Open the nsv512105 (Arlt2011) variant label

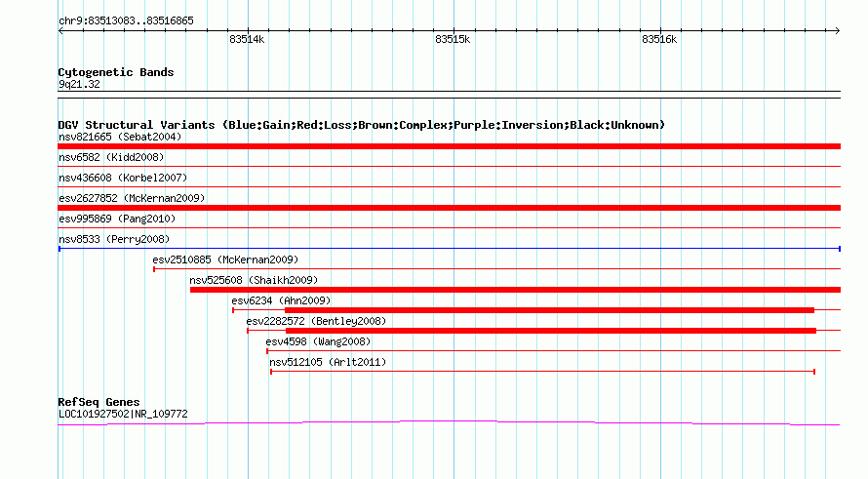[x=328, y=362]
